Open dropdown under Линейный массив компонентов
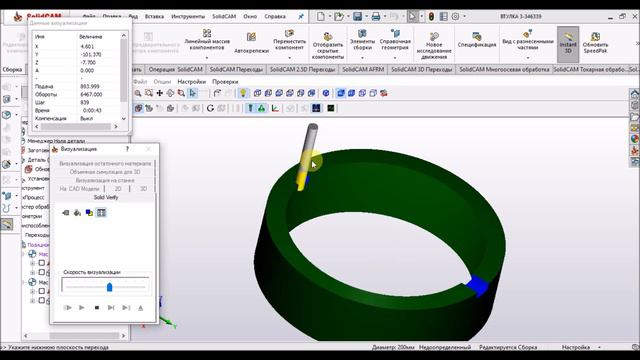640x360 pixels. (x=207, y=58)
